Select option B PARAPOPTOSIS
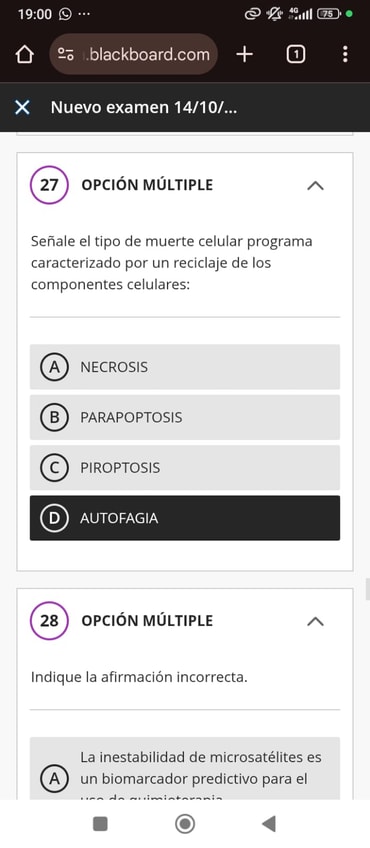 [185, 418]
